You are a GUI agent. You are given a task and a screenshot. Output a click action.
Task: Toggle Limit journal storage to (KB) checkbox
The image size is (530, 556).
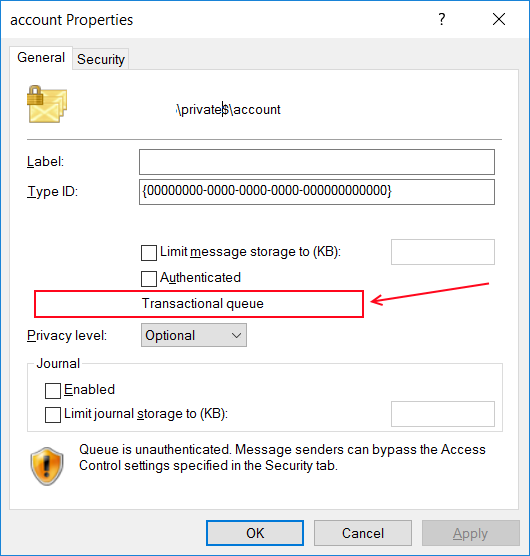pyautogui.click(x=53, y=415)
